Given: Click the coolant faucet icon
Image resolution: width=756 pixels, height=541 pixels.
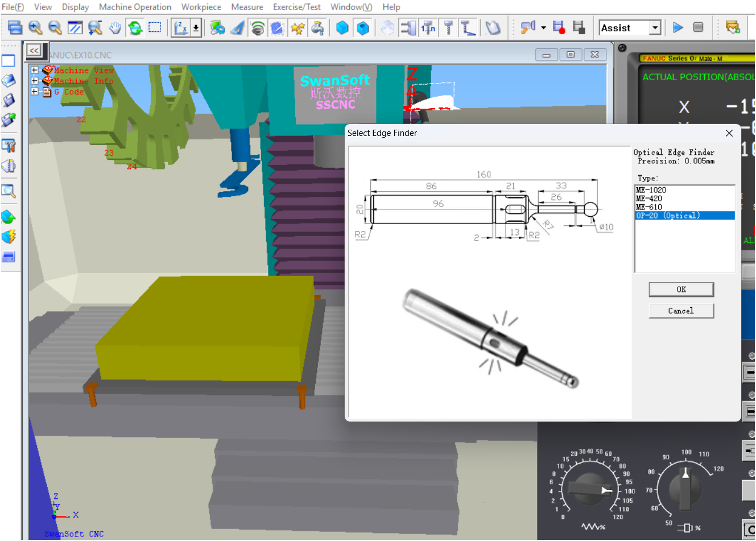Looking at the screenshot, I should (317, 27).
